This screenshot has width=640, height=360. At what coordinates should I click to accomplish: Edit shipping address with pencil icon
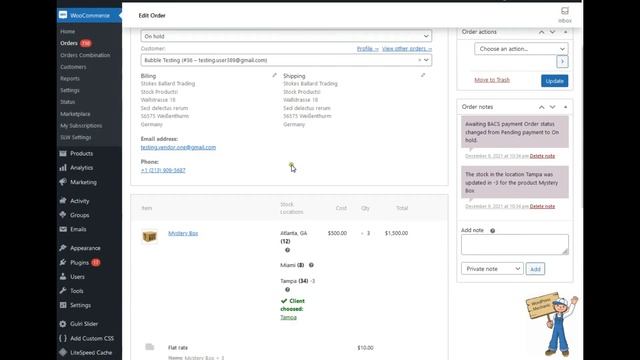pyautogui.click(x=423, y=76)
